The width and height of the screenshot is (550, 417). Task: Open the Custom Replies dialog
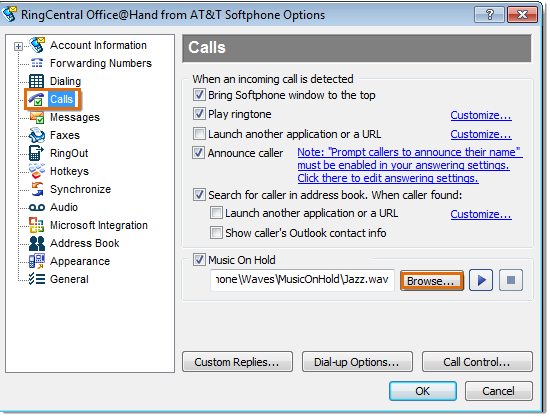coord(237,362)
